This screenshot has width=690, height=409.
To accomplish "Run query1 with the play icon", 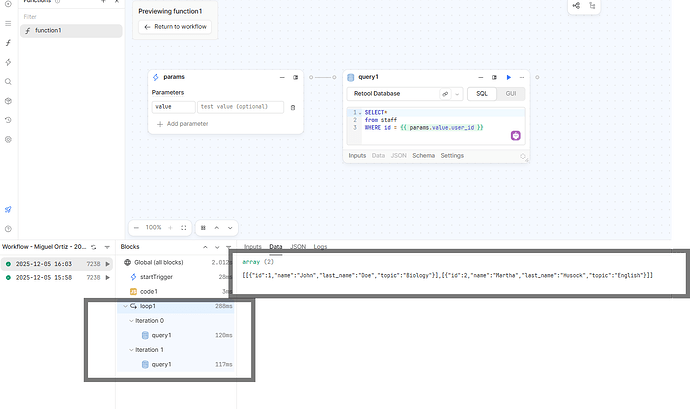I will coord(509,77).
